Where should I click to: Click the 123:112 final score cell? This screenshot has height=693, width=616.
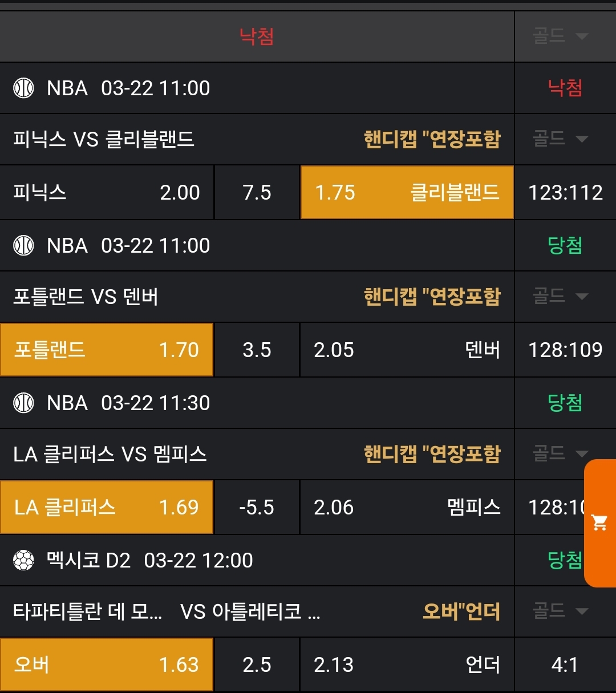point(565,193)
